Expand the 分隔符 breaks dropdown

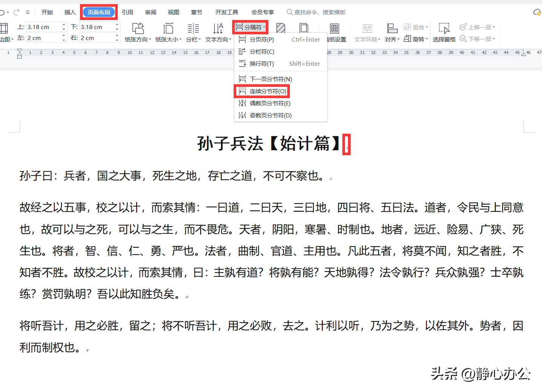[x=250, y=27]
